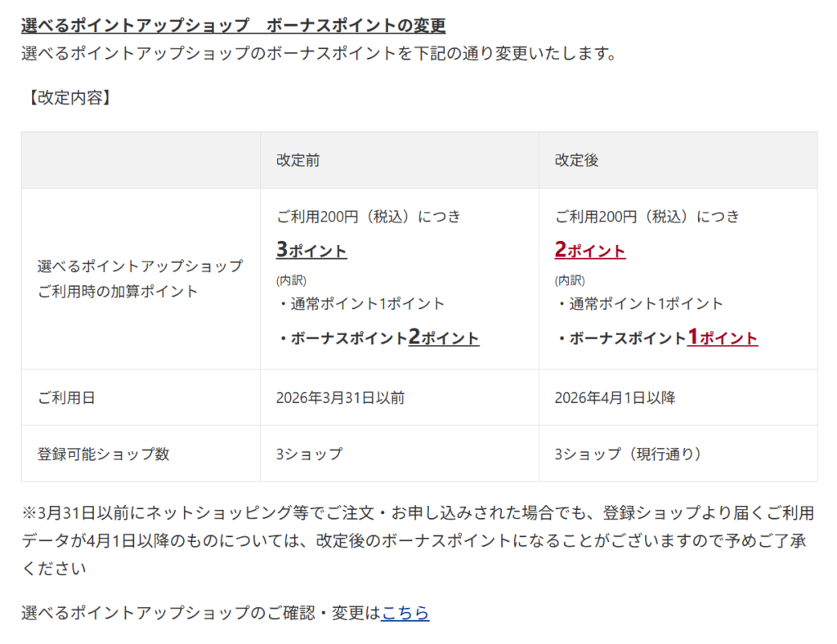The image size is (837, 644).
Task: Click heading 選べるポイントアップショップ ボーナスポイントの変更
Action: 233,25
